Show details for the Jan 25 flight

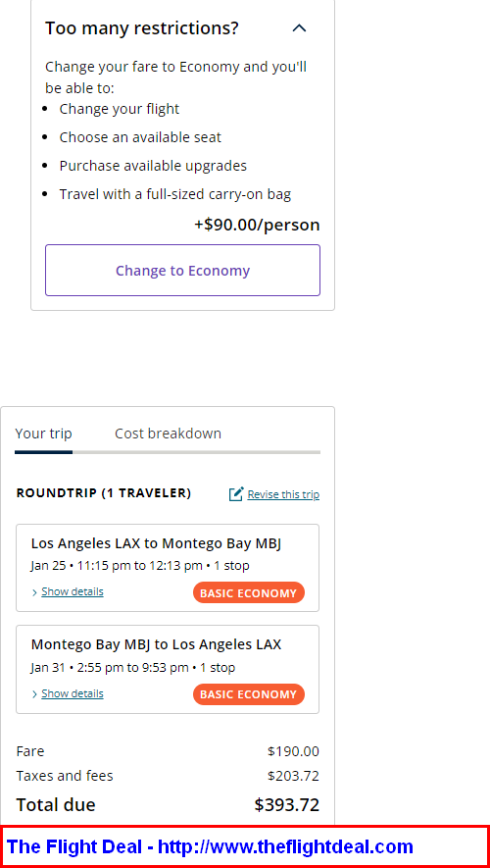[73, 591]
